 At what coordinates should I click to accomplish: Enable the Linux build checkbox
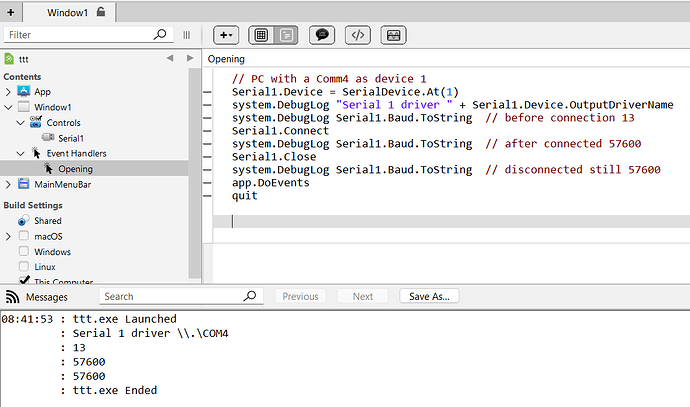pos(24,267)
